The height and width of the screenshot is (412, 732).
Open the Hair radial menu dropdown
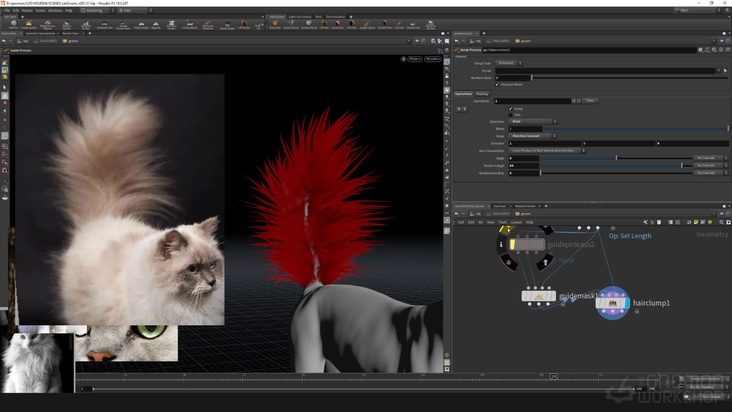point(135,10)
